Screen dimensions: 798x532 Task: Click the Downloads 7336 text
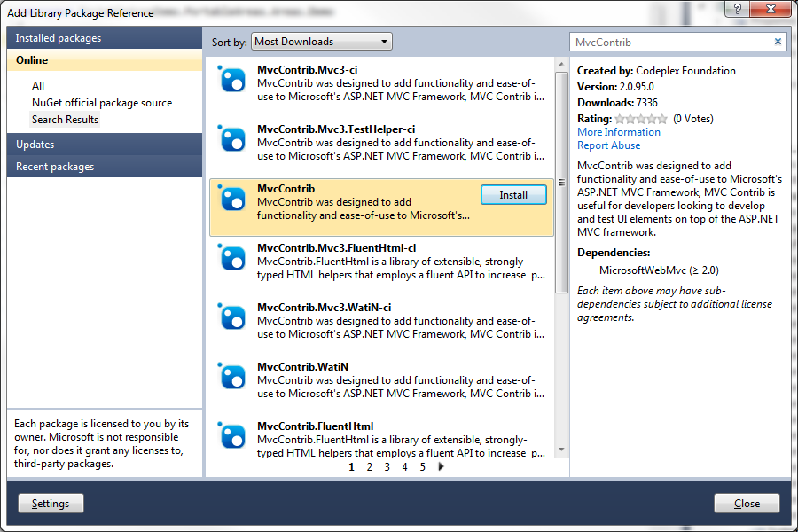click(617, 103)
